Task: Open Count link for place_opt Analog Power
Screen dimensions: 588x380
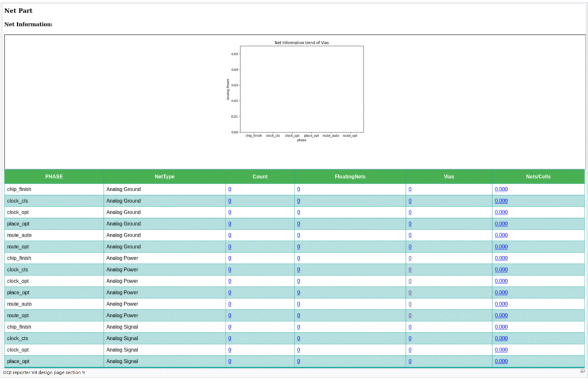Action: 230,293
